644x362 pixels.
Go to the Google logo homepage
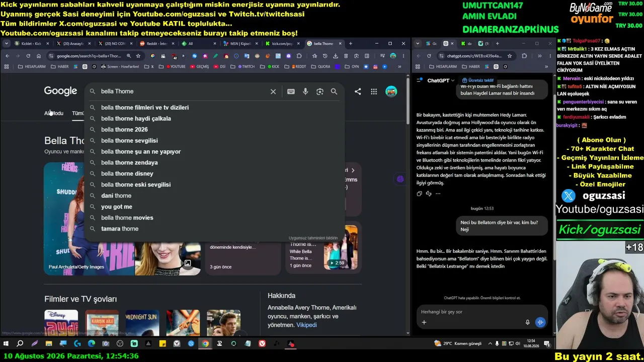click(x=60, y=91)
